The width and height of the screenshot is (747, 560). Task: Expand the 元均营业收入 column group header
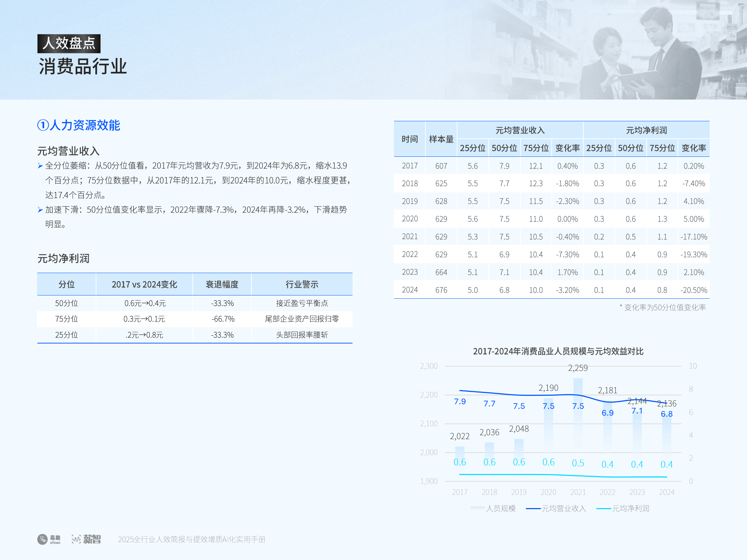coord(520,130)
